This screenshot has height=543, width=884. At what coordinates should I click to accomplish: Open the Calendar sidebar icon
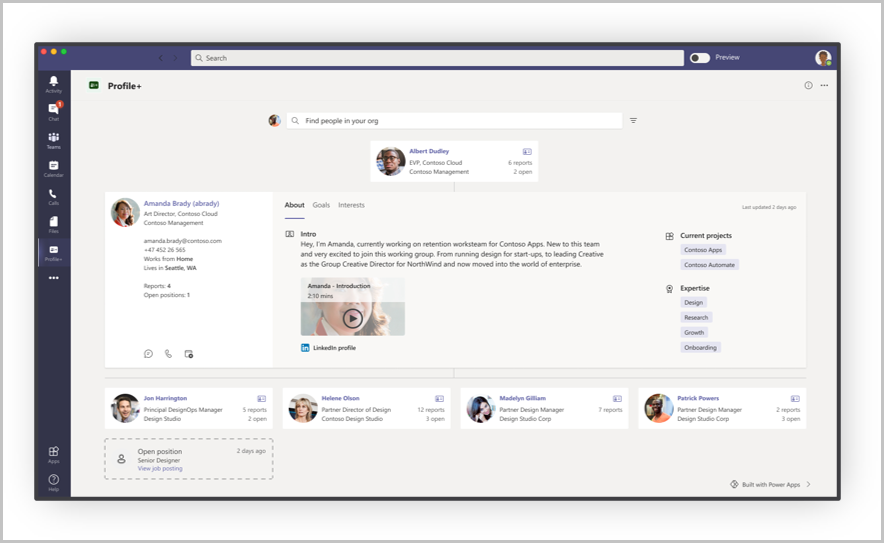click(54, 168)
